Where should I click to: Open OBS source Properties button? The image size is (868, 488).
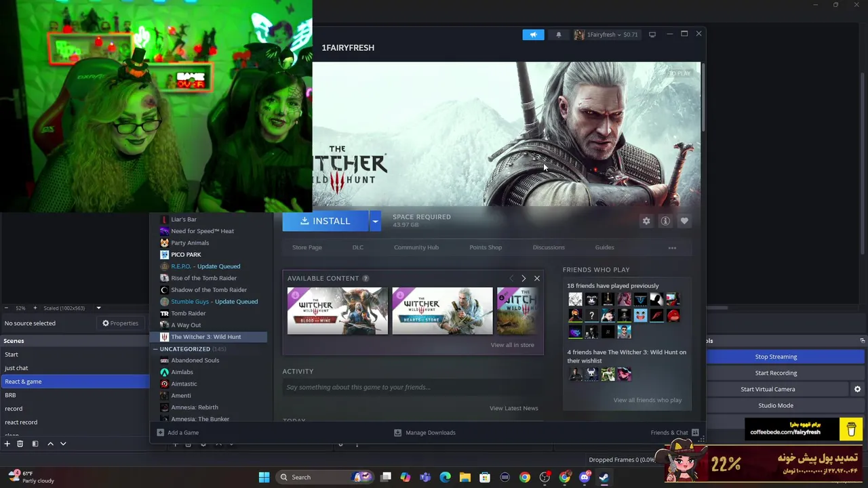point(120,323)
